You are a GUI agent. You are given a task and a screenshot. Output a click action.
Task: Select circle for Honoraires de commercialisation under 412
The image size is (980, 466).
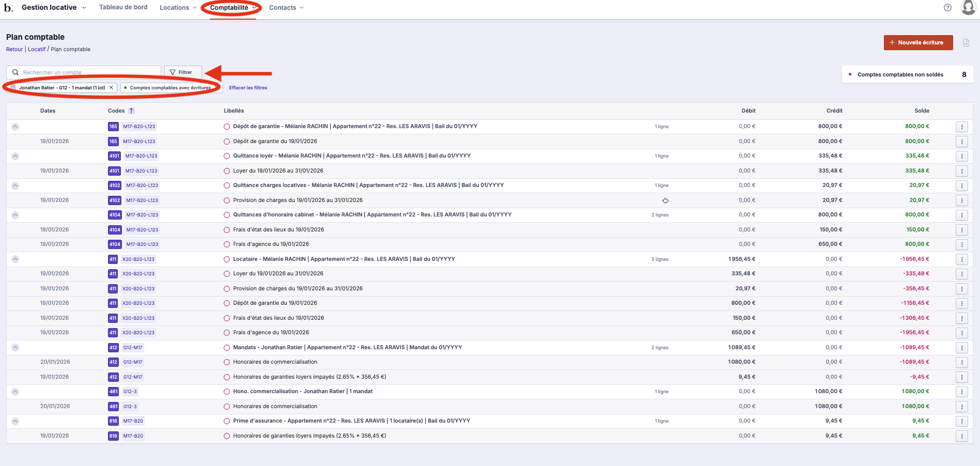click(x=227, y=362)
